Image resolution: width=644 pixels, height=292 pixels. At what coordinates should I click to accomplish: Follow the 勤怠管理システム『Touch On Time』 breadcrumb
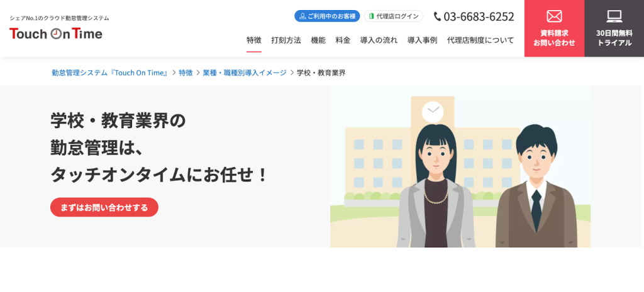(110, 73)
